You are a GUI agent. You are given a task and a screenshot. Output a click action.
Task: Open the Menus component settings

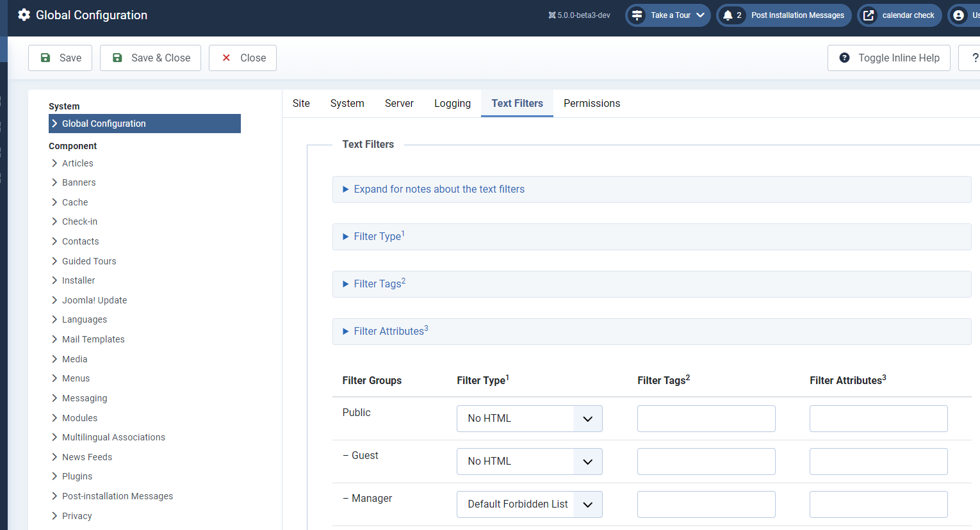[76, 378]
